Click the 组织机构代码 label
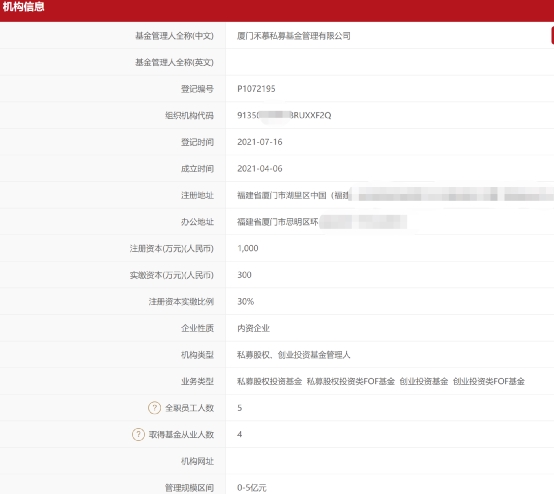Image resolution: width=554 pixels, height=494 pixels. coord(189,115)
